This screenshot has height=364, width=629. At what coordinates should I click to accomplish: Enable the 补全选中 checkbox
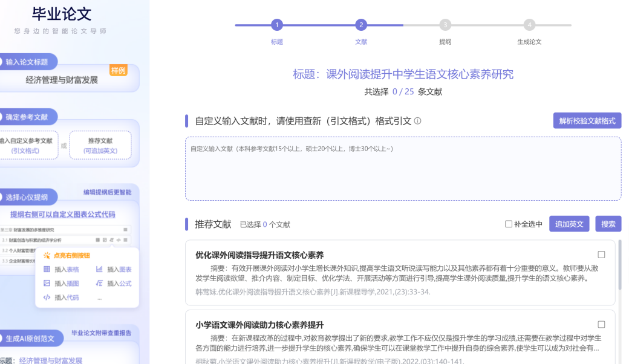click(508, 224)
